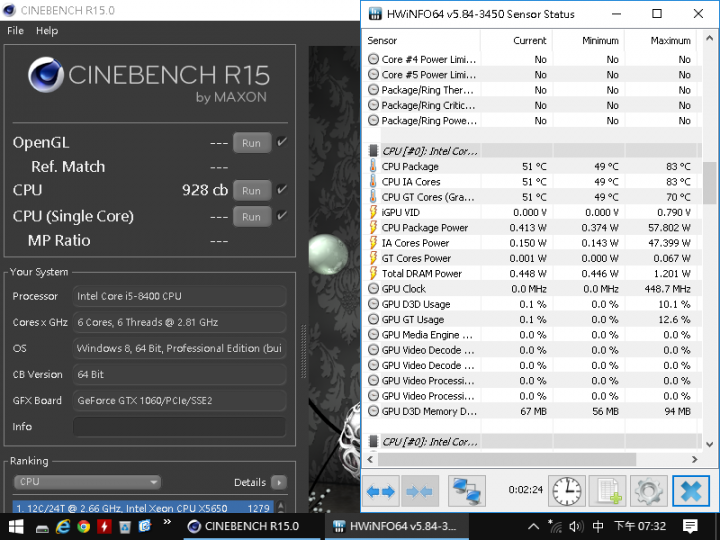Image resolution: width=720 pixels, height=540 pixels.
Task: Click the CPU Package thermometer icon
Action: coord(373,166)
